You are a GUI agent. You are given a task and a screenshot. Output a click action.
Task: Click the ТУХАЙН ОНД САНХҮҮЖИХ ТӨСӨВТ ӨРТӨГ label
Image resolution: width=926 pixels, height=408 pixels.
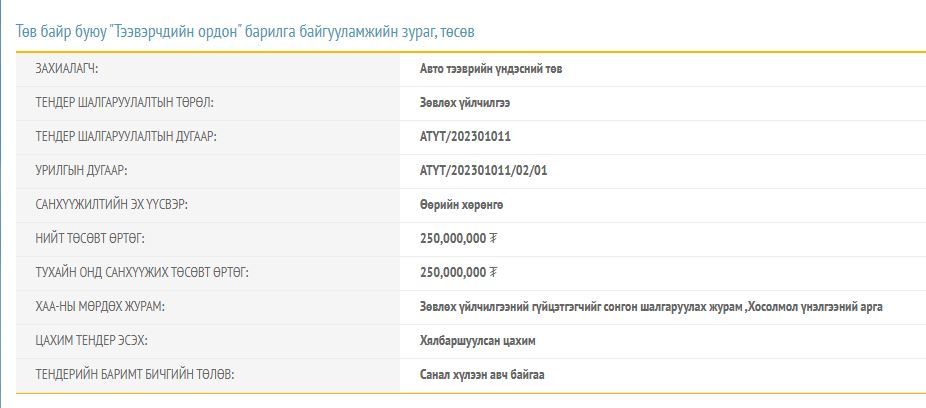coord(141,273)
